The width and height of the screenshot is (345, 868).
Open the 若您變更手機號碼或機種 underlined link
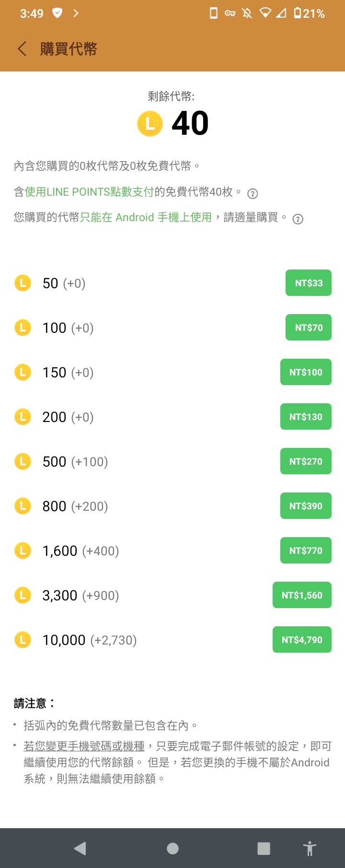point(84,746)
